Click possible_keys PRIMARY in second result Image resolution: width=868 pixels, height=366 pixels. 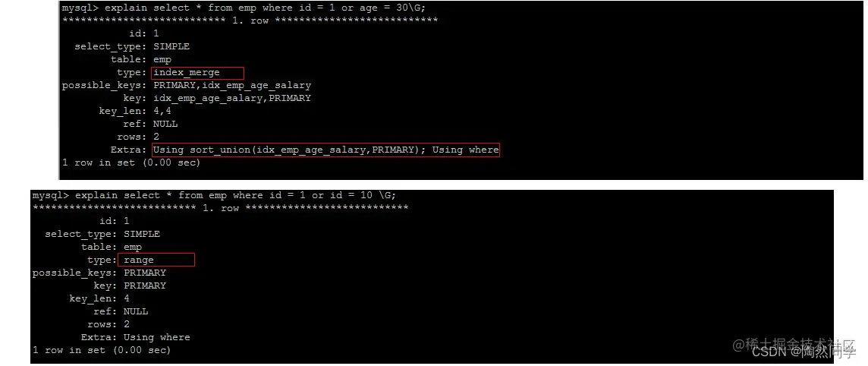click(144, 273)
